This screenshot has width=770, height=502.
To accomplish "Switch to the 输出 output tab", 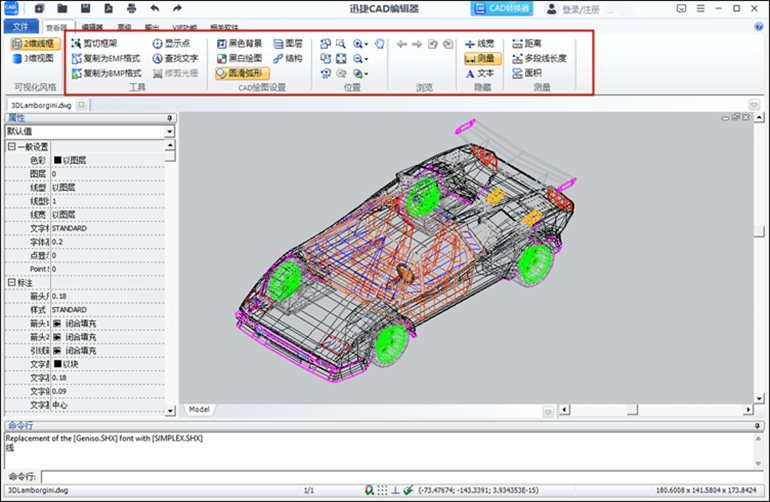I will point(152,28).
